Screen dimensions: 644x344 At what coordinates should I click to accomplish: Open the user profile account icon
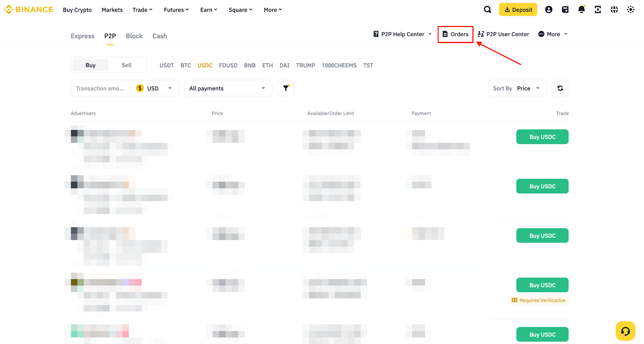549,10
